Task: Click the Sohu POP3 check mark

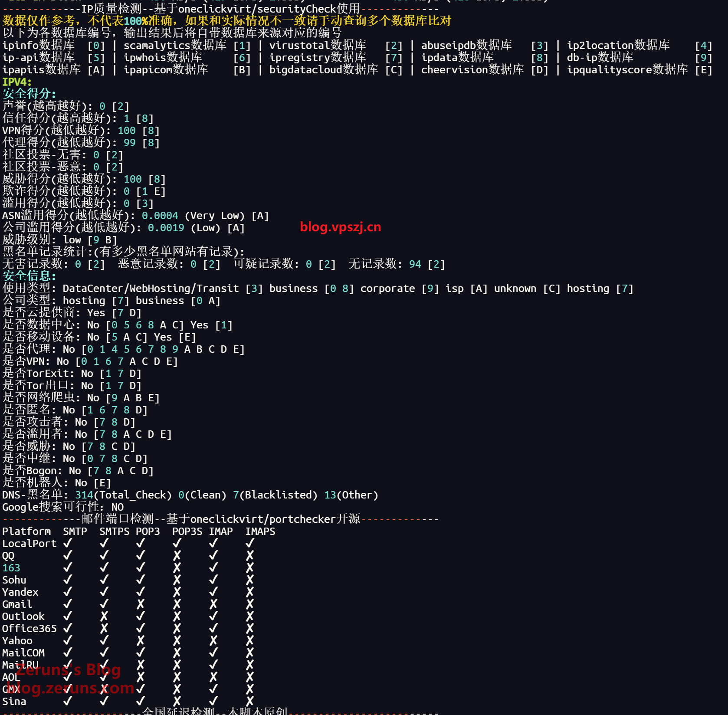Action: [x=141, y=580]
